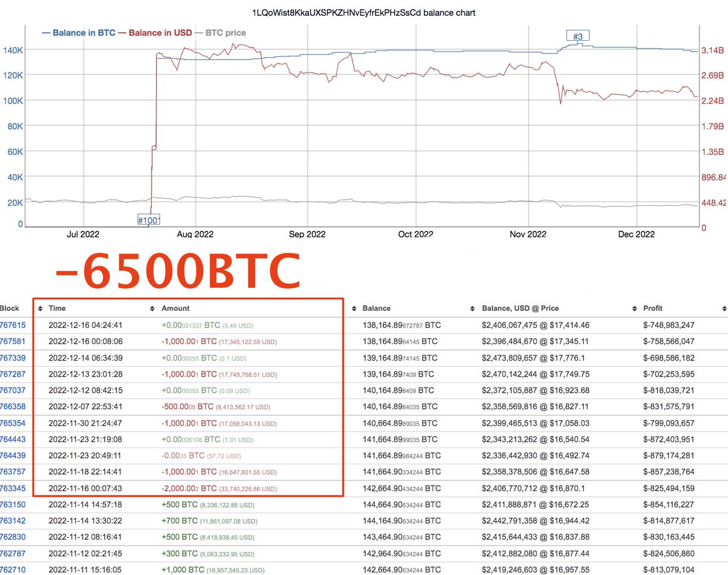The height and width of the screenshot is (575, 728).
Task: Select time cell 2022-12-14 06:34:39
Action: pos(87,358)
